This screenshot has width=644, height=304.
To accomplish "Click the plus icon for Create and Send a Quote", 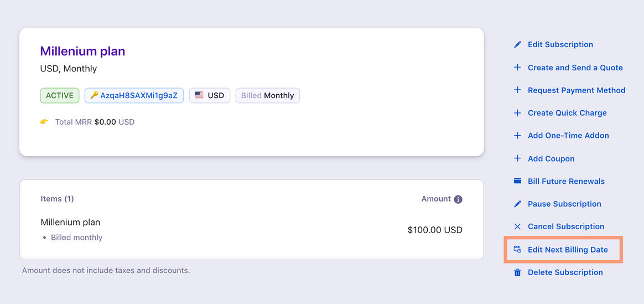I will click(517, 68).
